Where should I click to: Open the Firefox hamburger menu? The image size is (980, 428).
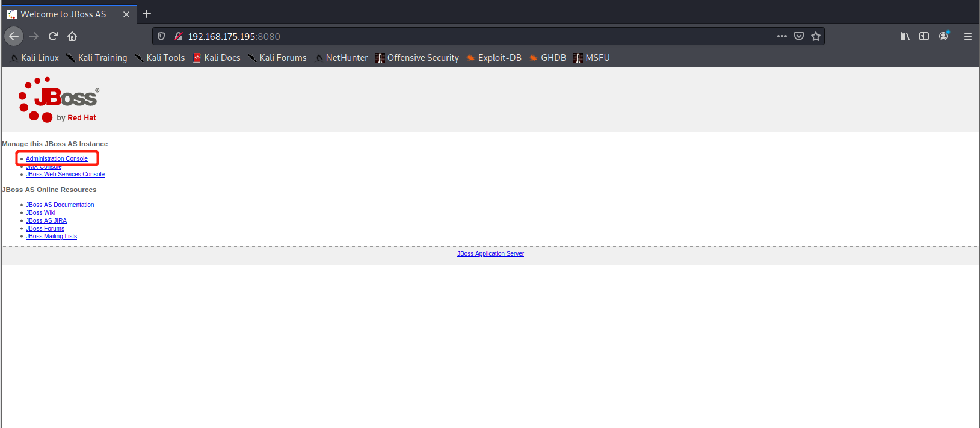click(x=968, y=36)
